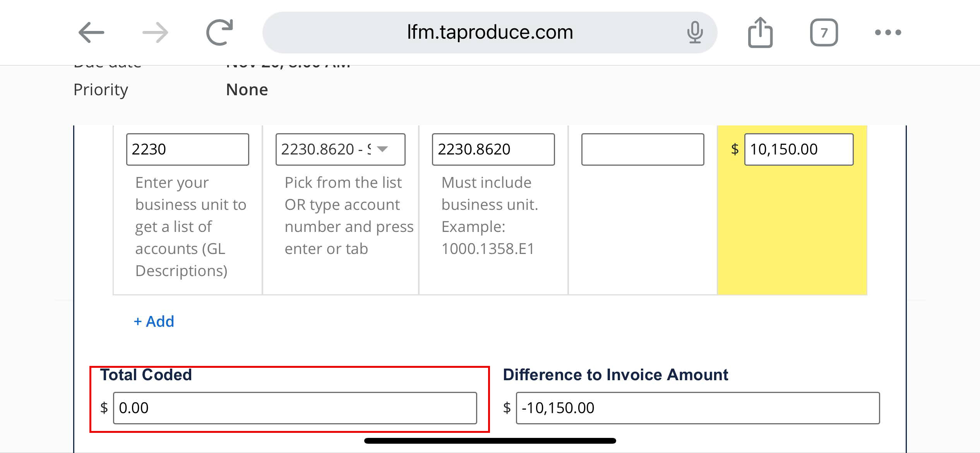
Task: Click the + Add link
Action: pyautogui.click(x=154, y=321)
